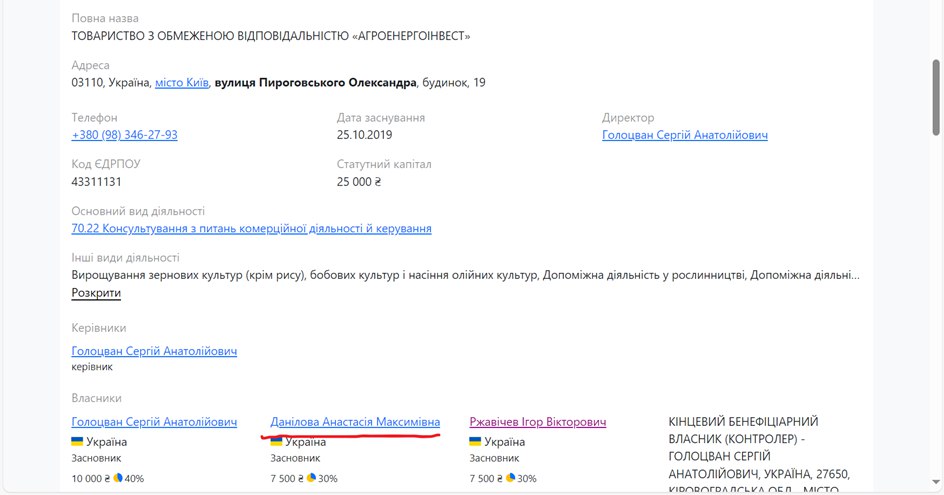The width and height of the screenshot is (944, 495).
Task: Select the Інші види діяльності description text
Action: (465, 275)
